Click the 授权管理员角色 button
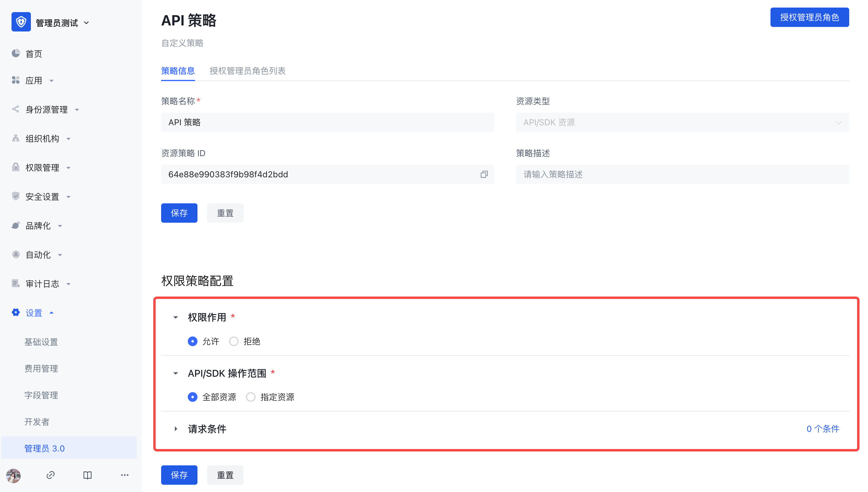Image resolution: width=868 pixels, height=492 pixels. [x=809, y=17]
